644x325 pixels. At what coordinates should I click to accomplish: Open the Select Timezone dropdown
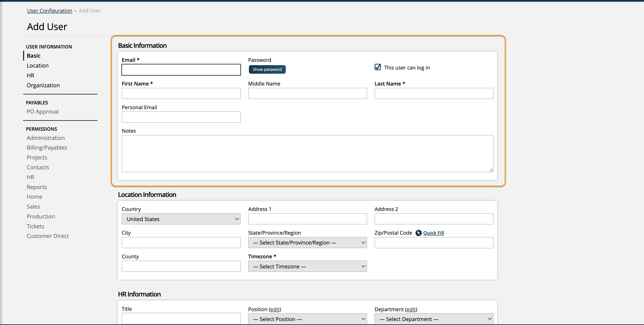[x=307, y=266]
